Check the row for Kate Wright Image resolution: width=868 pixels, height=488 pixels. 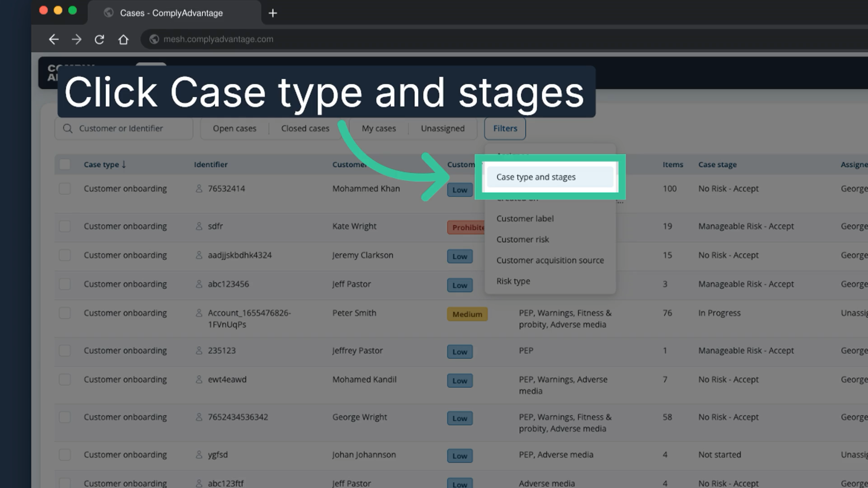[x=65, y=226]
